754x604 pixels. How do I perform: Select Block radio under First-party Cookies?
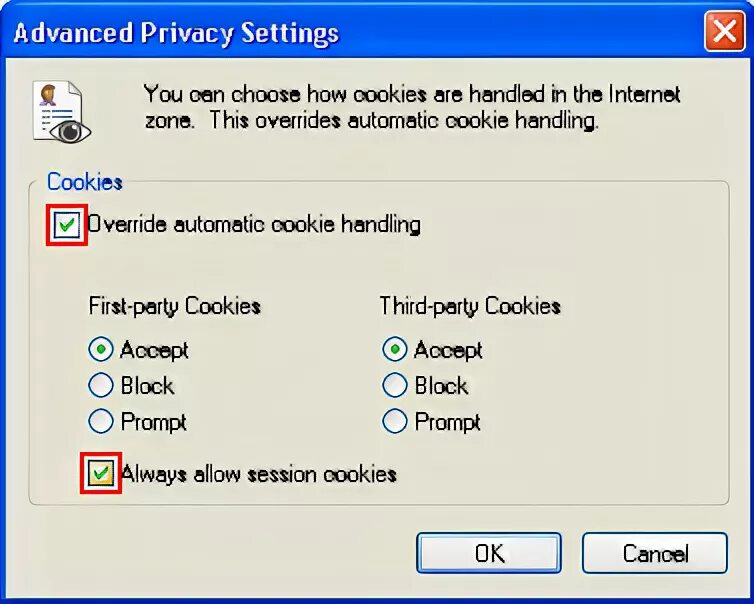click(x=101, y=385)
